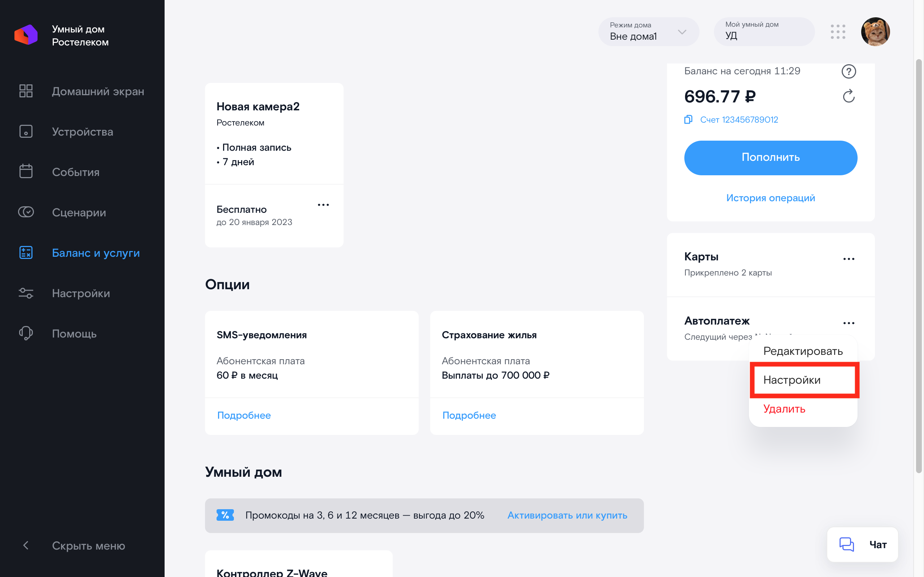The image size is (924, 577).
Task: Open the Чат support window
Action: 862,545
